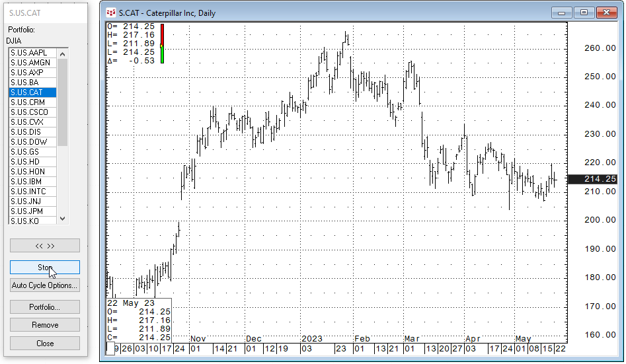
Task: Select S.US.HON in the portfolio list
Action: coord(32,172)
